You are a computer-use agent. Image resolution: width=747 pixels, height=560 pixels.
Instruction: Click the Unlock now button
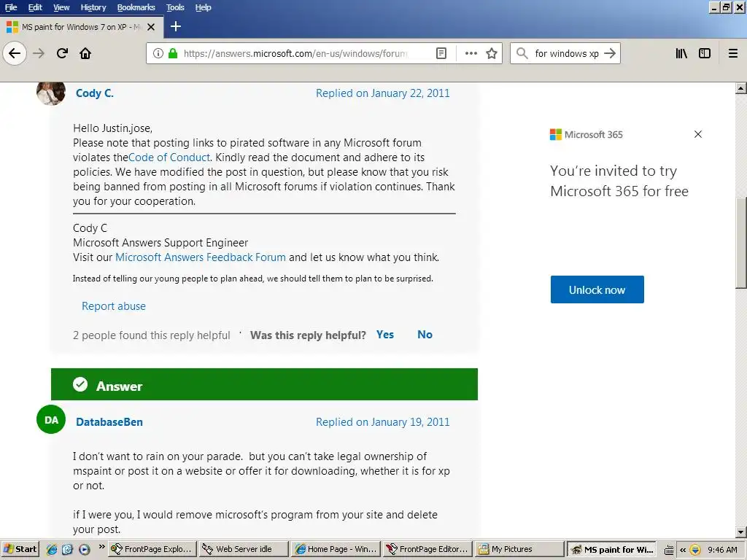[x=597, y=289]
